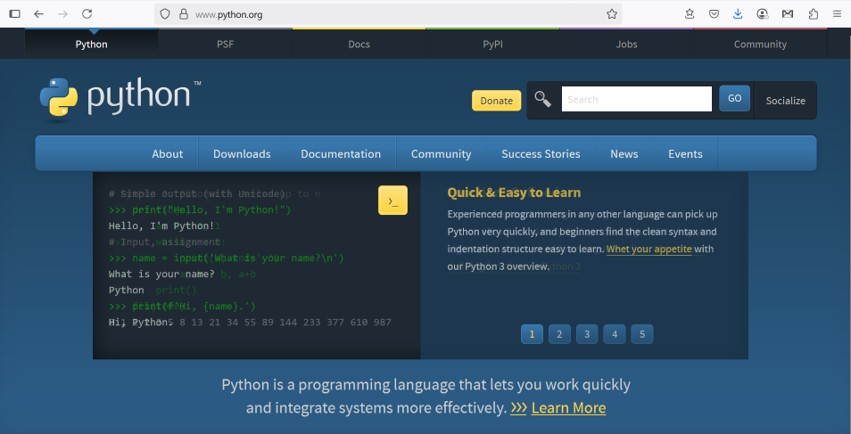Viewport: 851px width, 434px height.
Task: Click the Python logo
Action: click(120, 98)
